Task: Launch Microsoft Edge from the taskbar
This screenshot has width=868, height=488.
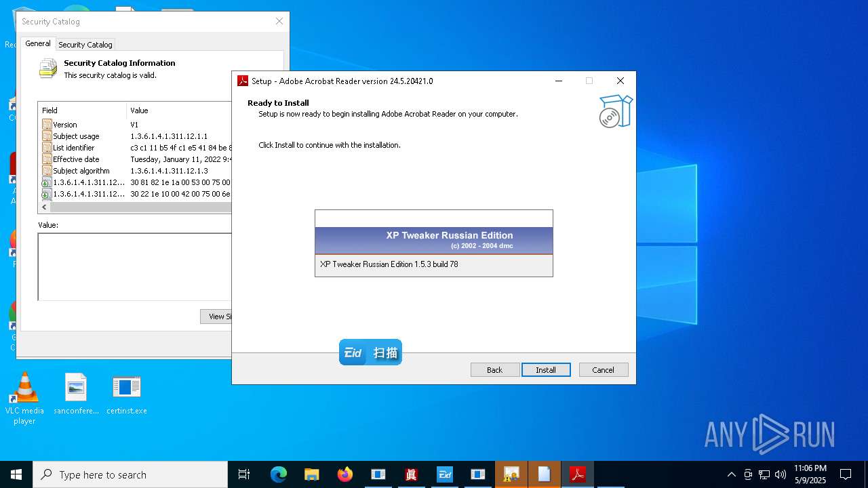Action: click(279, 474)
